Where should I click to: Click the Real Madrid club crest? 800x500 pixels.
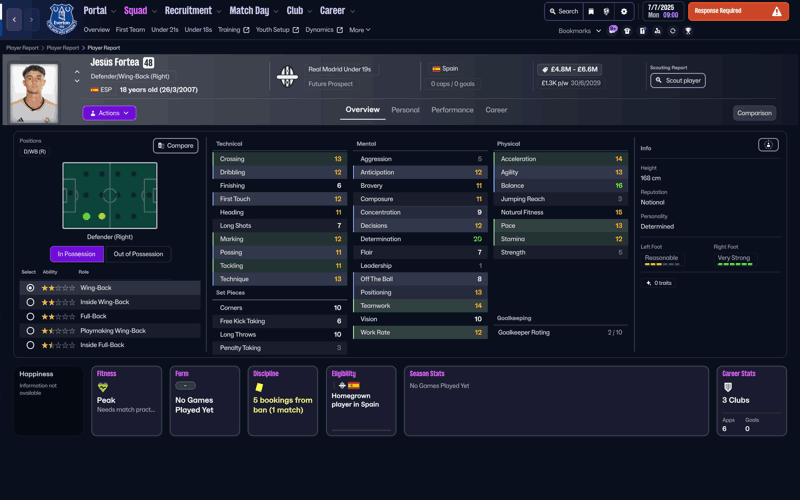[287, 77]
